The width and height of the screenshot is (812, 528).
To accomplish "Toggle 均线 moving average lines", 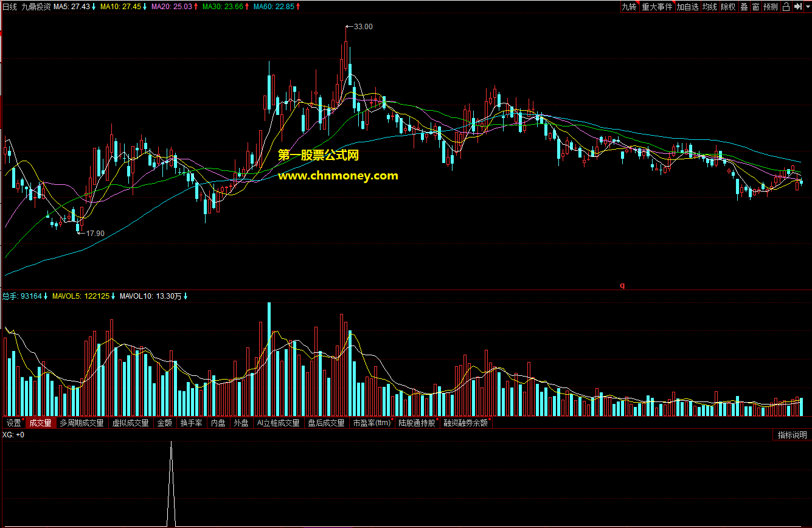I will [x=710, y=7].
